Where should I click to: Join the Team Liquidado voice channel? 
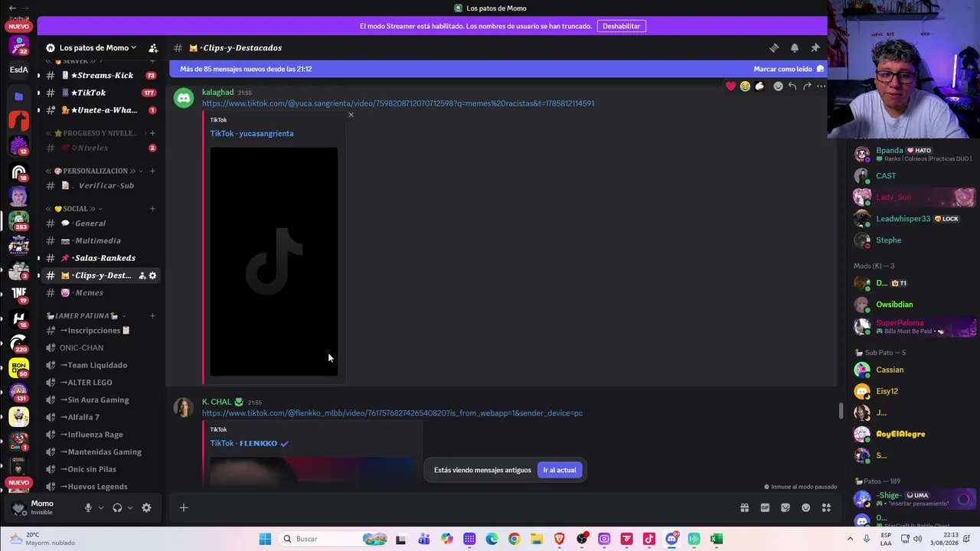(x=101, y=365)
